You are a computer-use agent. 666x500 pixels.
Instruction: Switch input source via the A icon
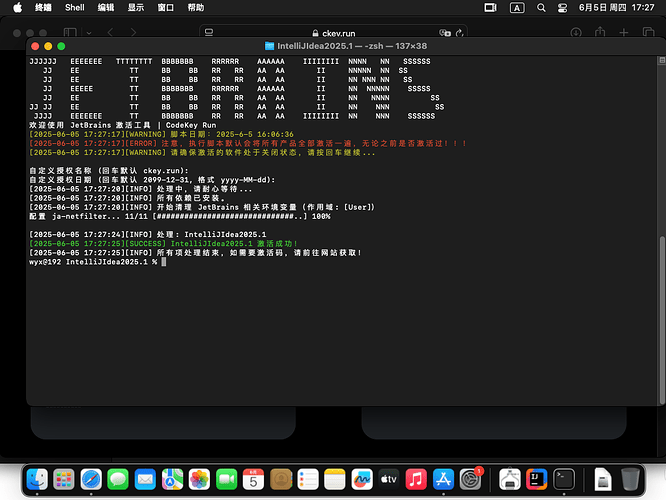click(516, 7)
